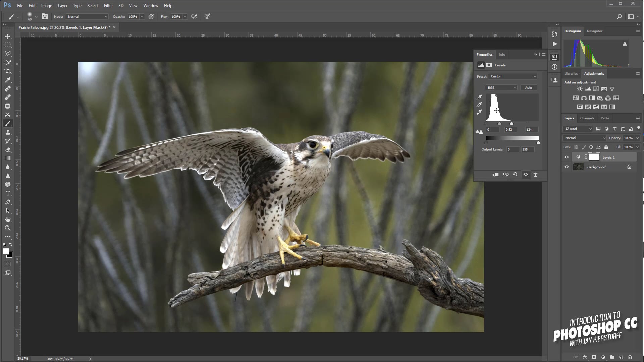Open the RGB channel dropdown
Screen dimensions: 644x362
[501, 88]
